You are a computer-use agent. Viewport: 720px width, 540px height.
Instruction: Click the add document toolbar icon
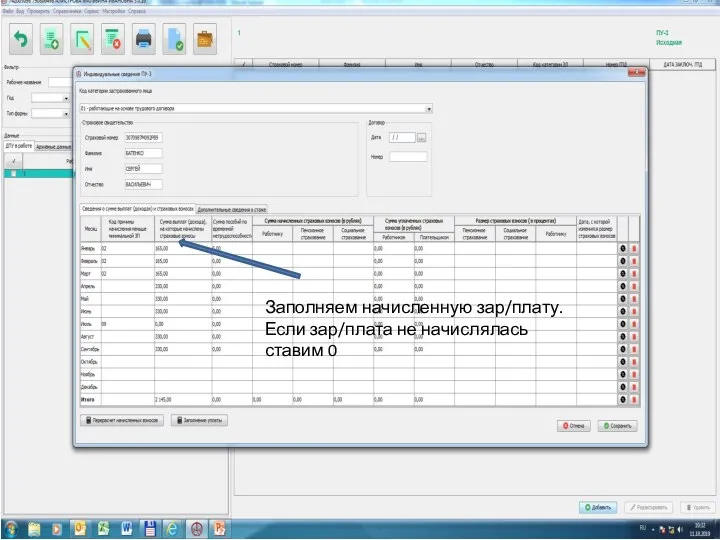tap(51, 39)
